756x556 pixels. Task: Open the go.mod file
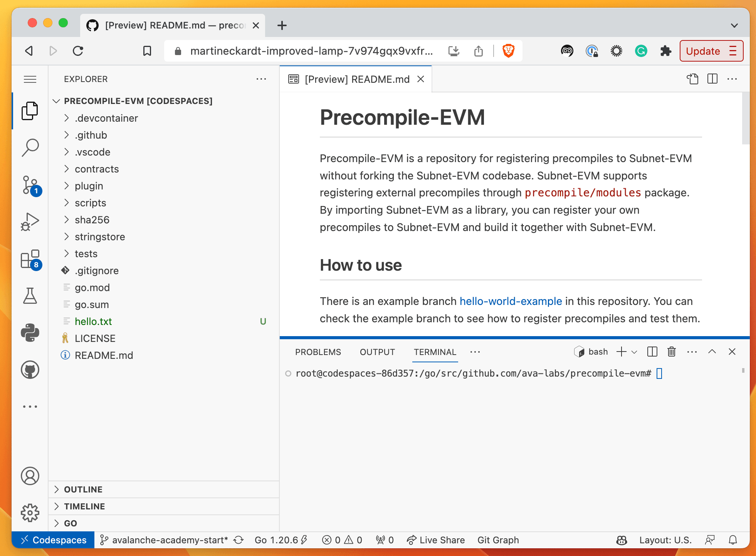[92, 287]
